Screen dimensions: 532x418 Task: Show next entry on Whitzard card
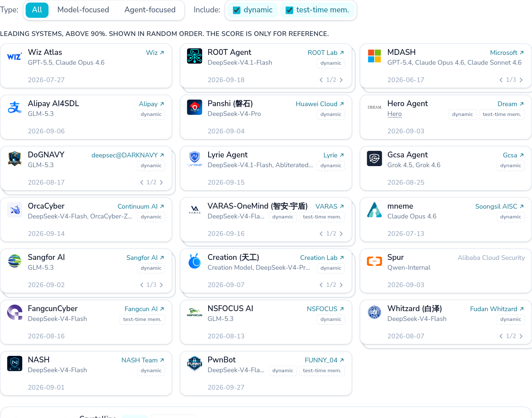pyautogui.click(x=521, y=336)
